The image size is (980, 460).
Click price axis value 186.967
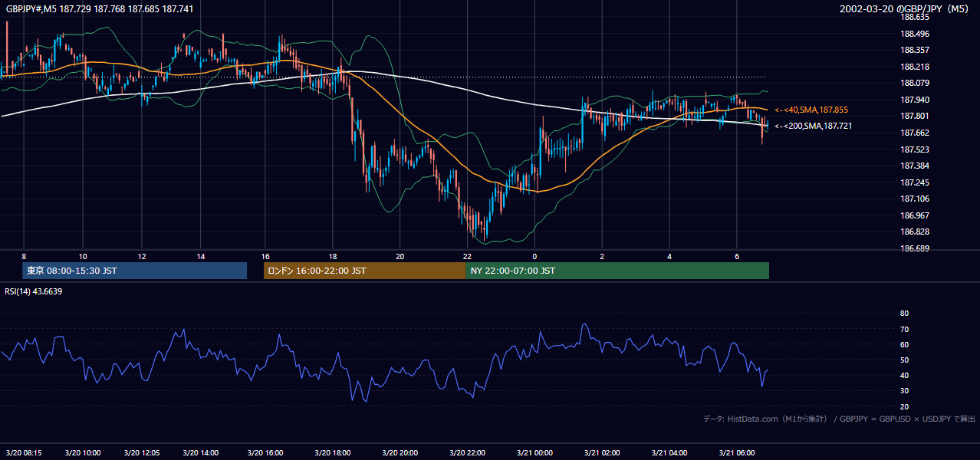click(914, 215)
